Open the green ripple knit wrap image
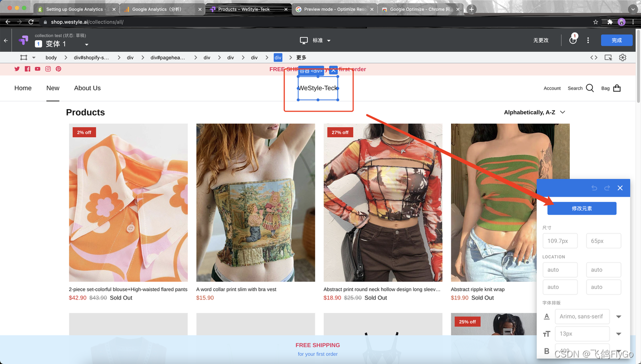641x364 pixels. click(510, 203)
